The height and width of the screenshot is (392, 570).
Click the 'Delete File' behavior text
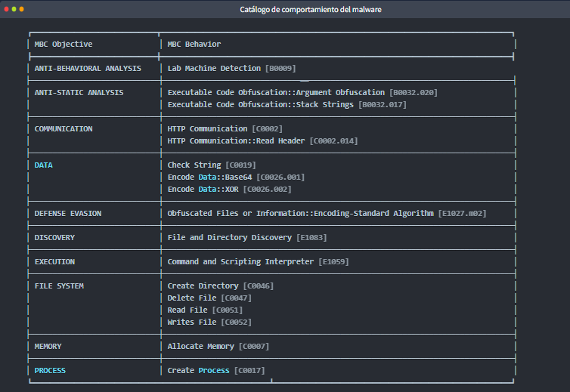pyautogui.click(x=192, y=298)
